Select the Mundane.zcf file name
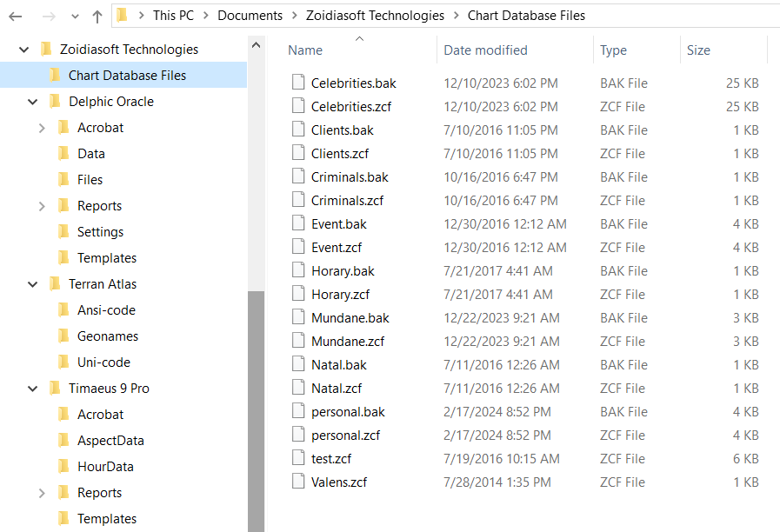The image size is (780, 532). 348,341
